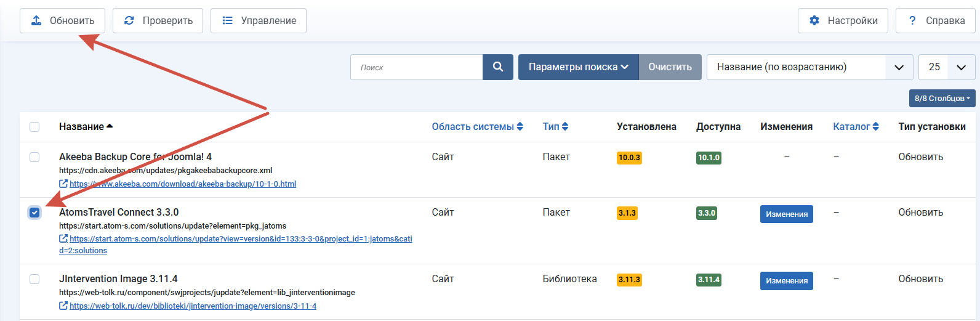Uncheck the AtomsTravel Connect row checkbox

34,213
